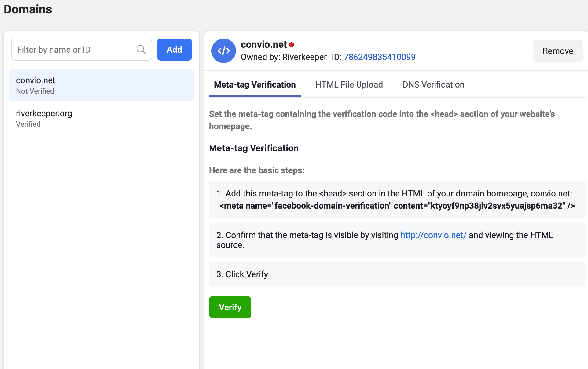This screenshot has height=369, width=588.
Task: Select convio.net in the domain list
Action: point(101,85)
